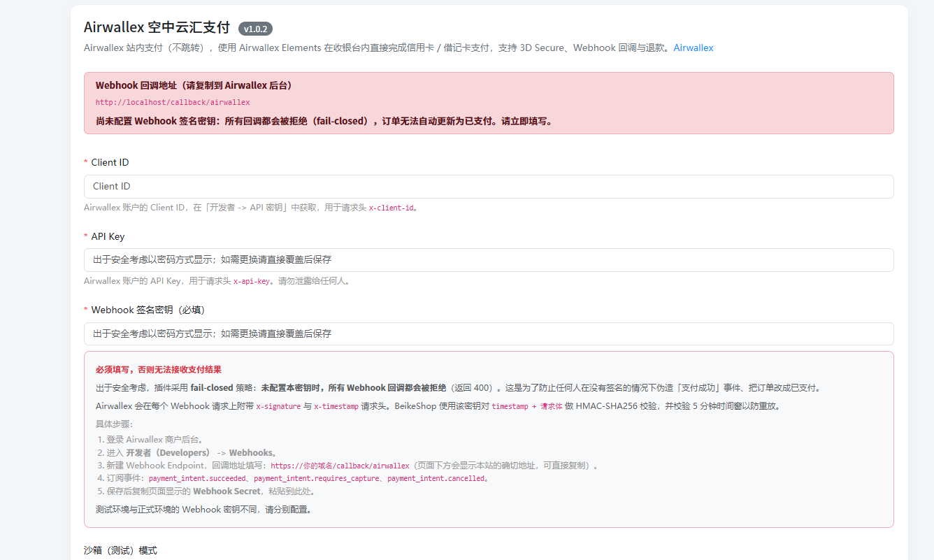This screenshot has width=934, height=560.
Task: Click the x-api-key code text
Action: click(x=251, y=282)
